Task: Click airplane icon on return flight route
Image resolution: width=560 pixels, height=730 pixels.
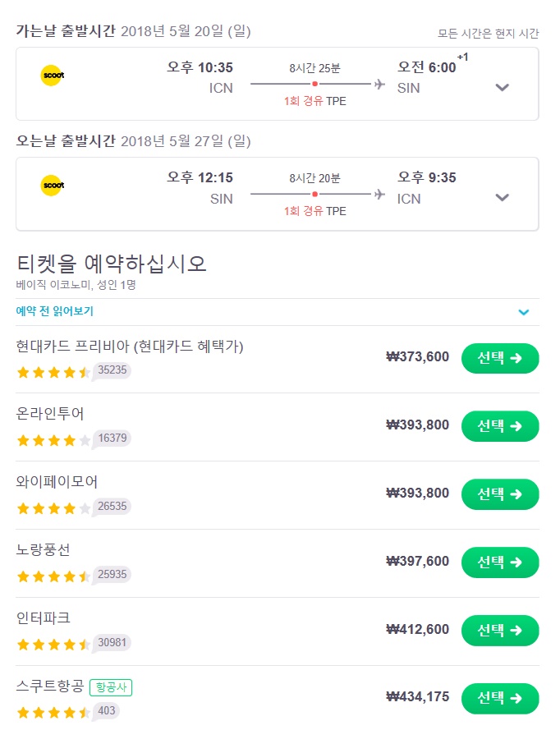Action: 379,194
